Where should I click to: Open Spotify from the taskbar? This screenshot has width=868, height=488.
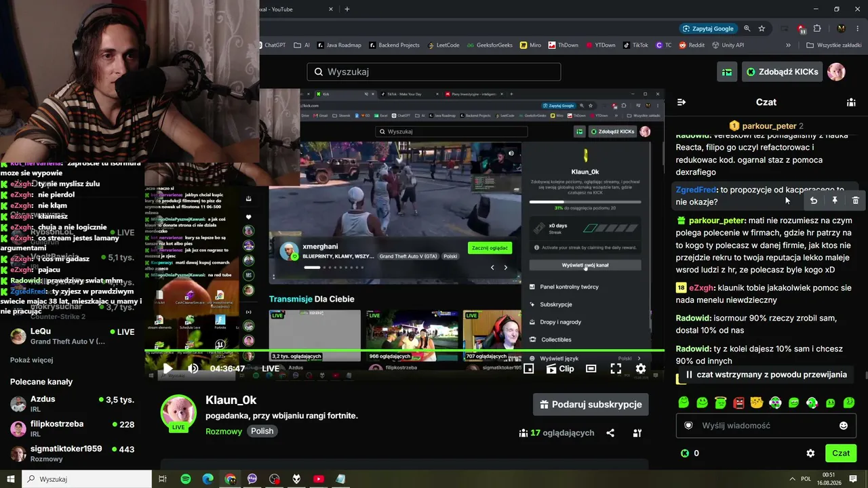pyautogui.click(x=186, y=479)
